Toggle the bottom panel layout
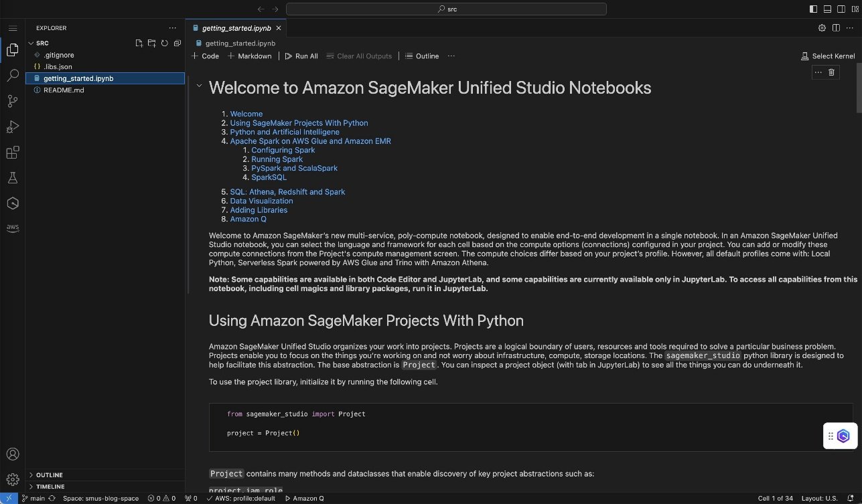The image size is (862, 504). click(x=827, y=9)
